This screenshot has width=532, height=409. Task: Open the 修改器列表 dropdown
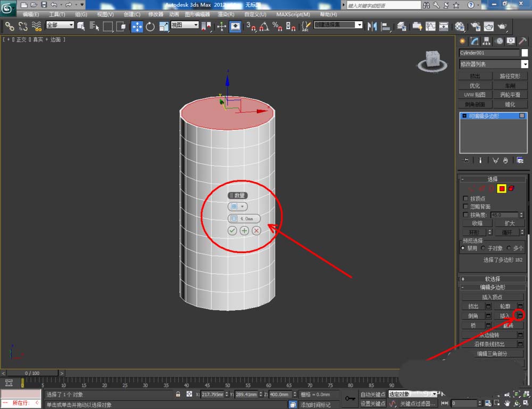pos(491,64)
